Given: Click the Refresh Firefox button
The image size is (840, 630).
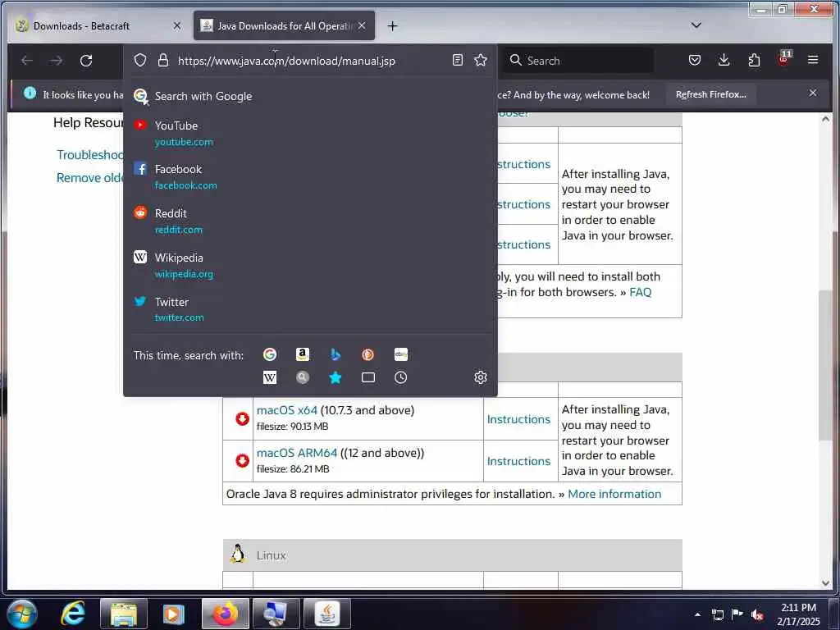Looking at the screenshot, I should coord(711,95).
